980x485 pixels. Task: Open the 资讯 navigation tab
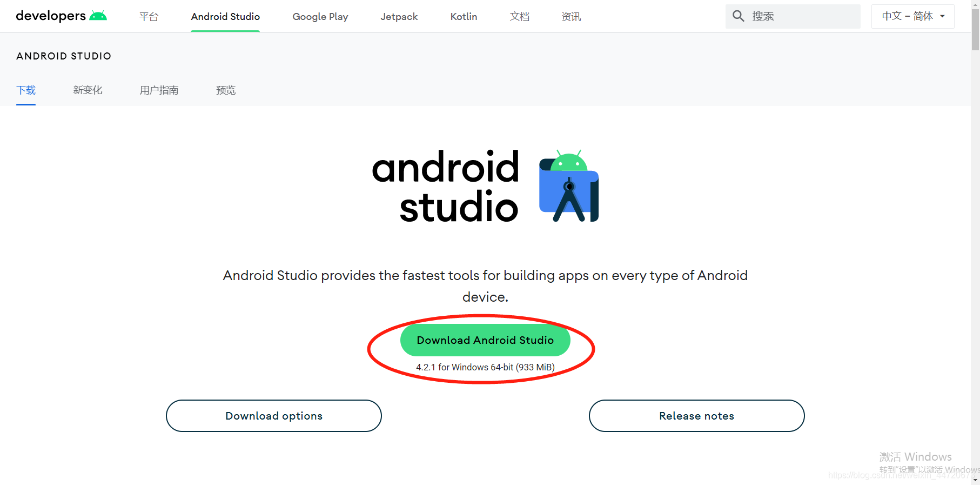tap(571, 17)
